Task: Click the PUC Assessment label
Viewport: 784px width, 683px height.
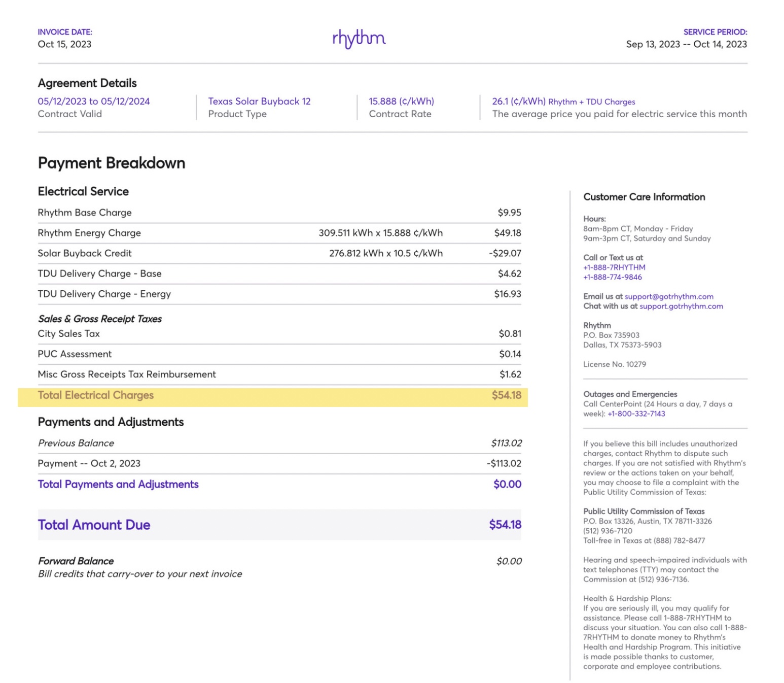Action: click(75, 354)
